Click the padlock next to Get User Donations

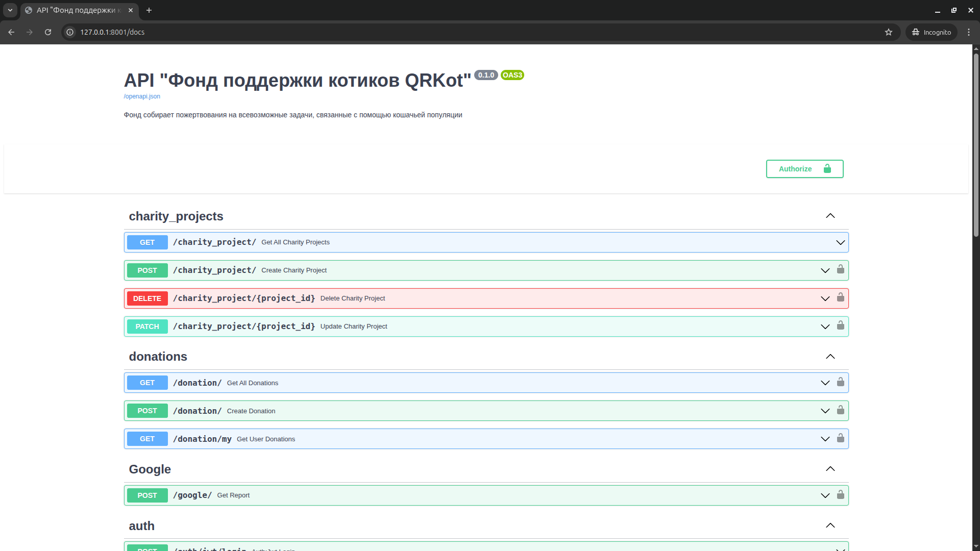(x=841, y=438)
